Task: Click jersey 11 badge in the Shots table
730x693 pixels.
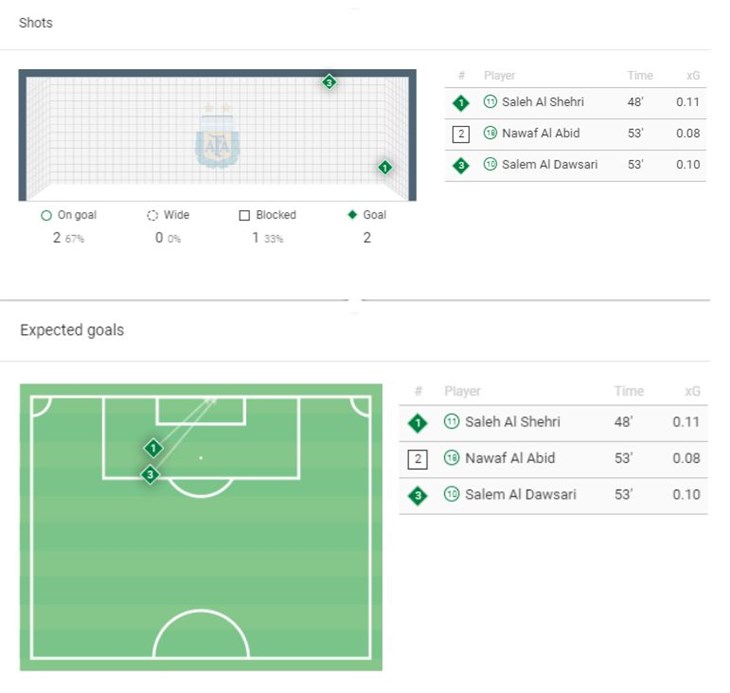Action: 490,102
